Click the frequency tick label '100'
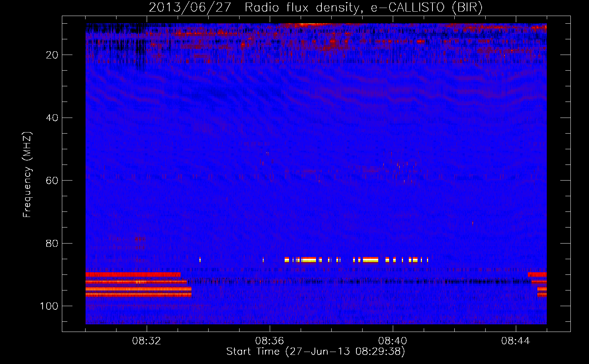 (x=49, y=306)
